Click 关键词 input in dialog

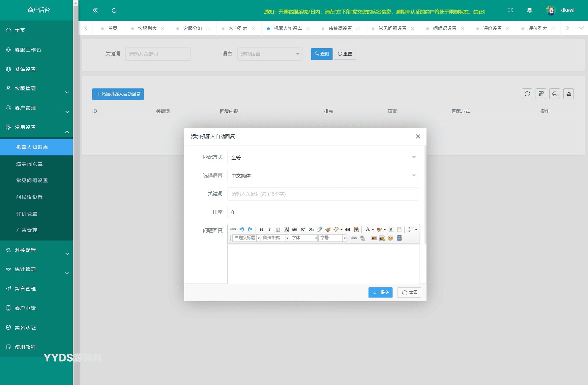click(x=323, y=194)
